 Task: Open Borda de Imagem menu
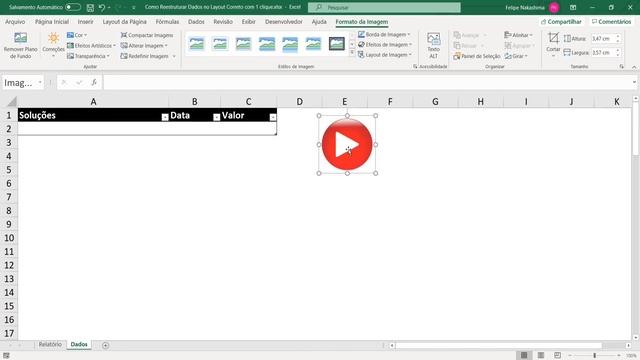tap(384, 34)
